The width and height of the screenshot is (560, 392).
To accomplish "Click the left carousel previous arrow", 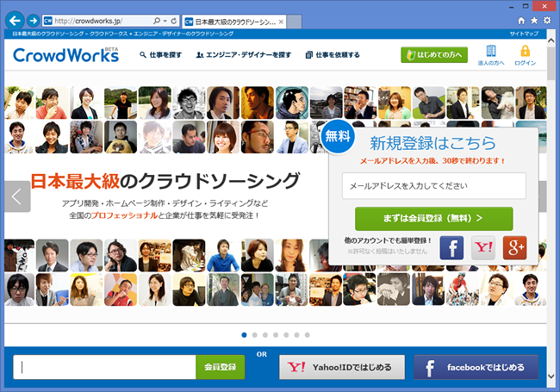I will 17,196.
